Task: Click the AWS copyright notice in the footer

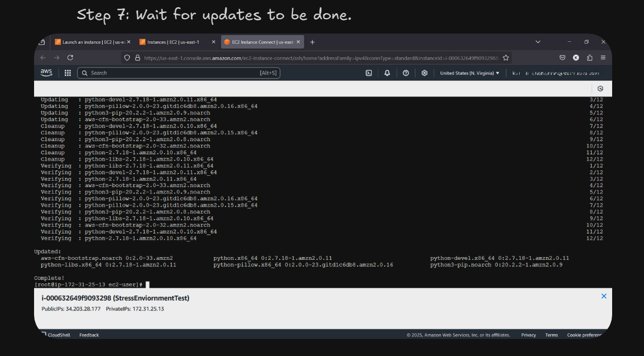Action: [458, 335]
